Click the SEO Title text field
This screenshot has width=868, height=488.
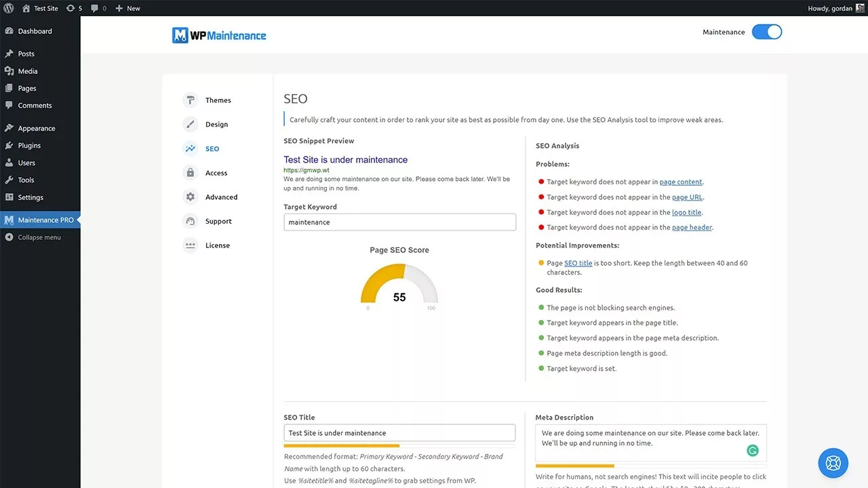pyautogui.click(x=399, y=433)
